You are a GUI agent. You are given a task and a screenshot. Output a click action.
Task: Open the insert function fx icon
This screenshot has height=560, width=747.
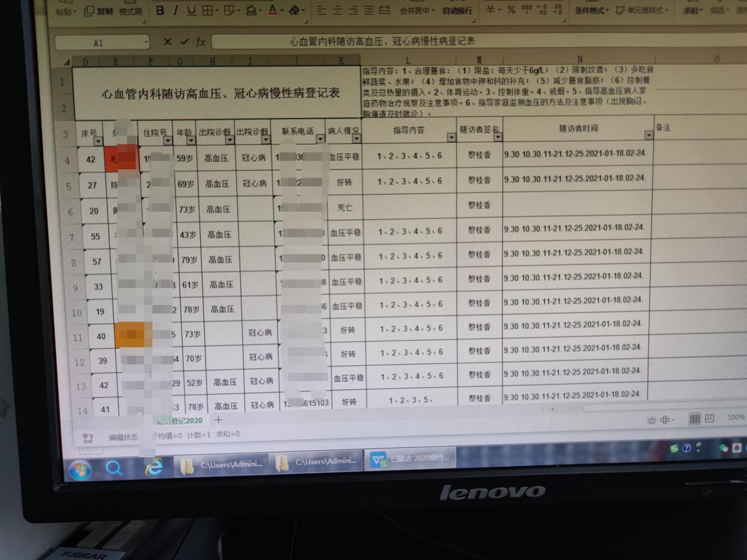tap(201, 42)
